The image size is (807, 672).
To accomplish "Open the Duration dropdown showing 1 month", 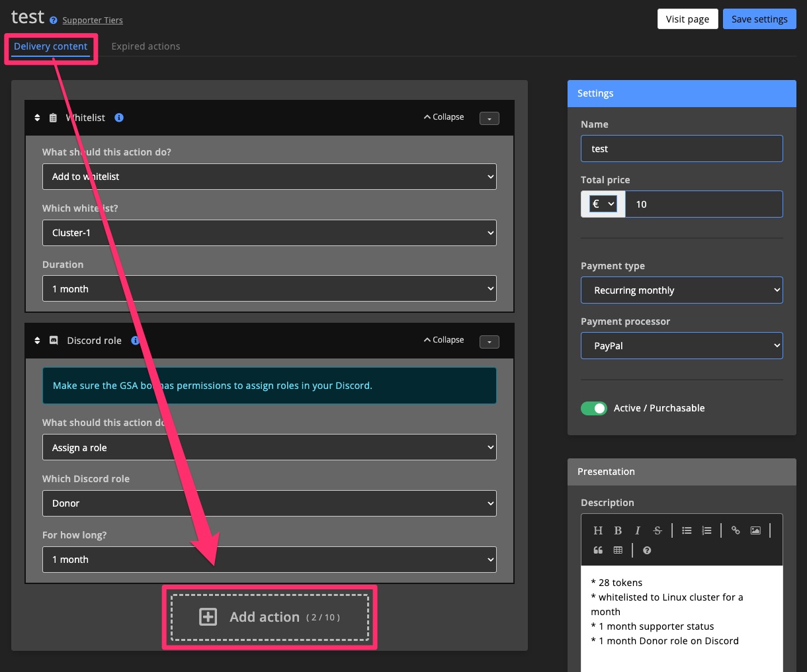I will [x=269, y=288].
